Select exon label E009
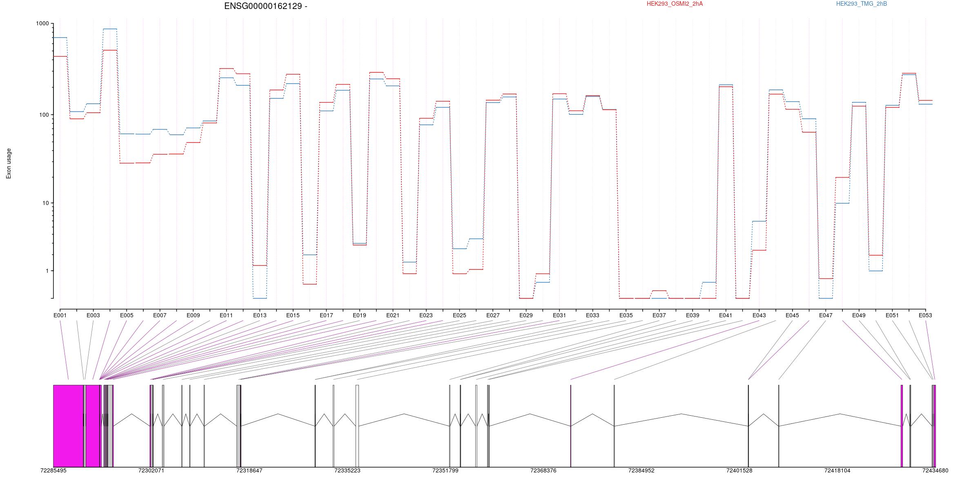The height and width of the screenshot is (490, 980). tap(193, 315)
